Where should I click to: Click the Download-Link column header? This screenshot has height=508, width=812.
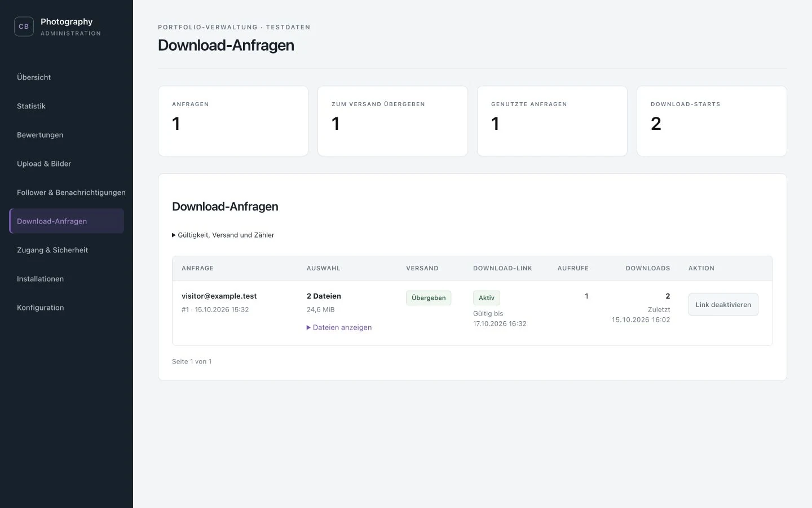502,268
